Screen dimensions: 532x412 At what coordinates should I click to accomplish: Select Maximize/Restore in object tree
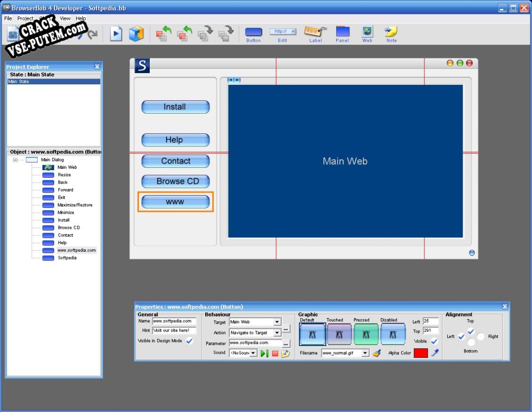click(75, 205)
